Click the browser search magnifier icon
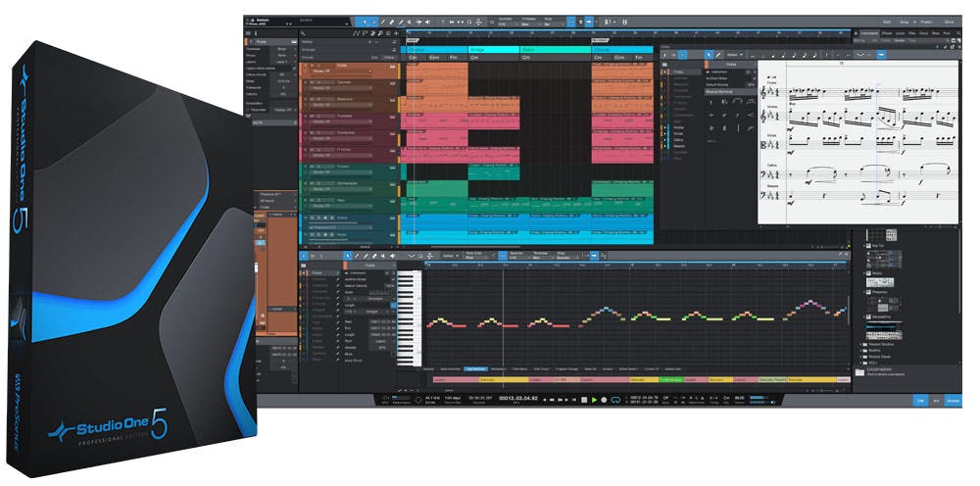Viewport: 980px width, 486px height. [x=958, y=33]
